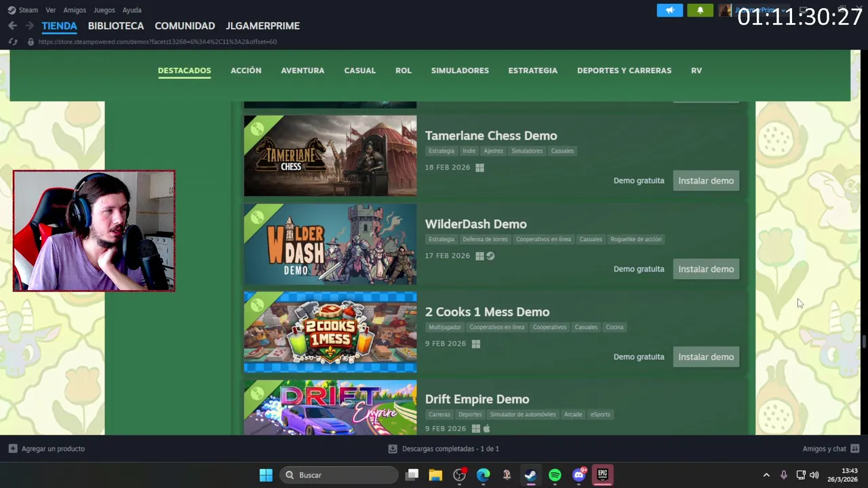
Task: Click the Multijugador tag on 2 Cooks
Action: tap(445, 327)
